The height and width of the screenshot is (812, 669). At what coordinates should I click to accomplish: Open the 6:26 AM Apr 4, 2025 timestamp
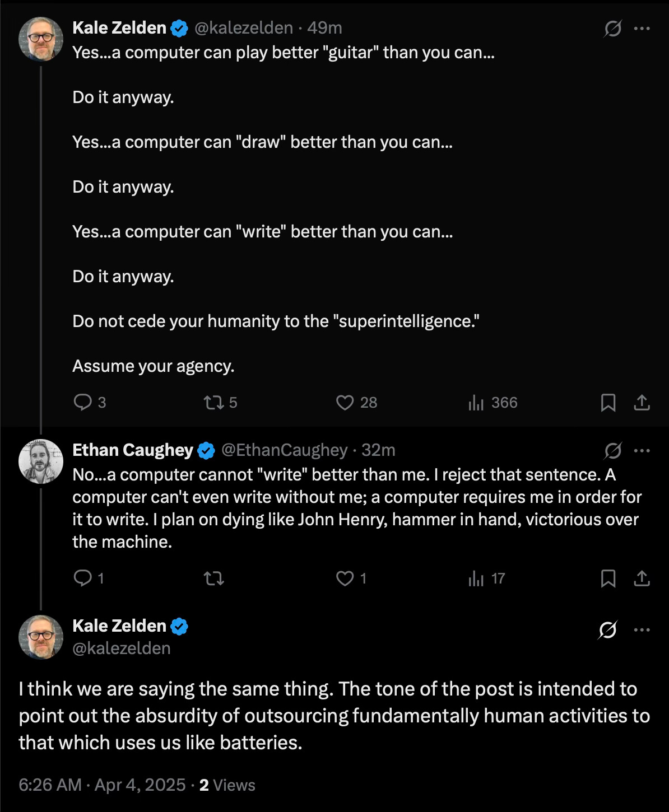(x=102, y=785)
